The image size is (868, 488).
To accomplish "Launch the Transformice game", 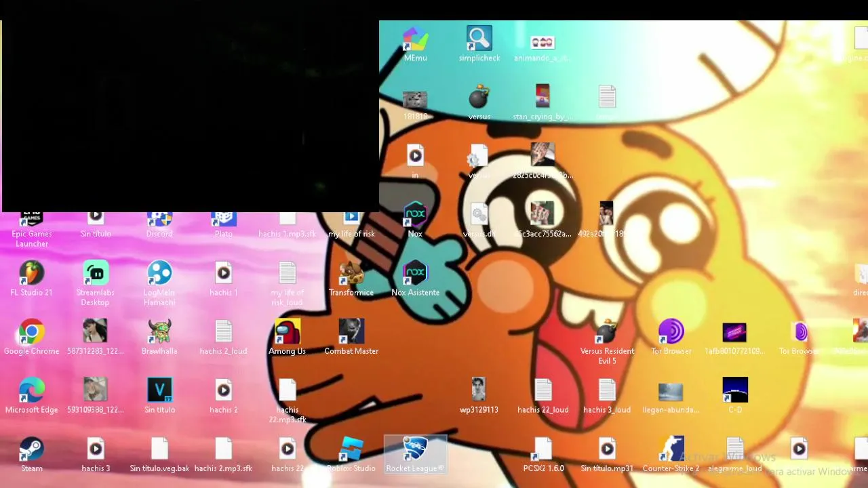I will click(x=351, y=279).
